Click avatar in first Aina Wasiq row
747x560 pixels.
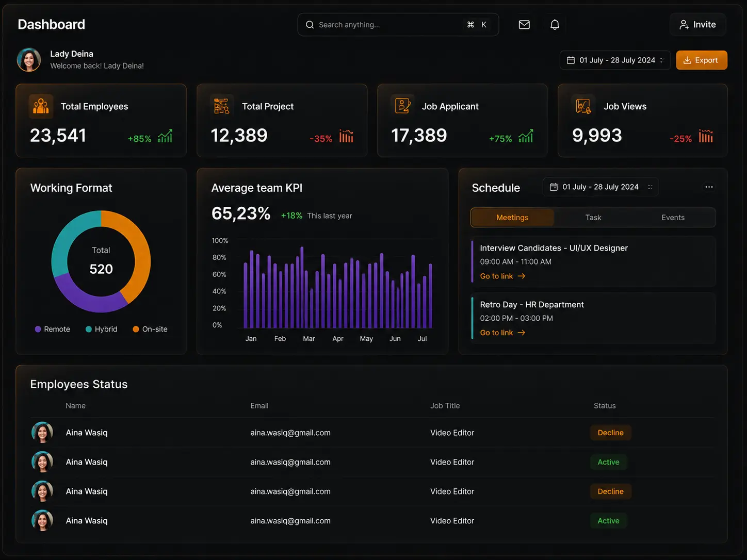42,433
